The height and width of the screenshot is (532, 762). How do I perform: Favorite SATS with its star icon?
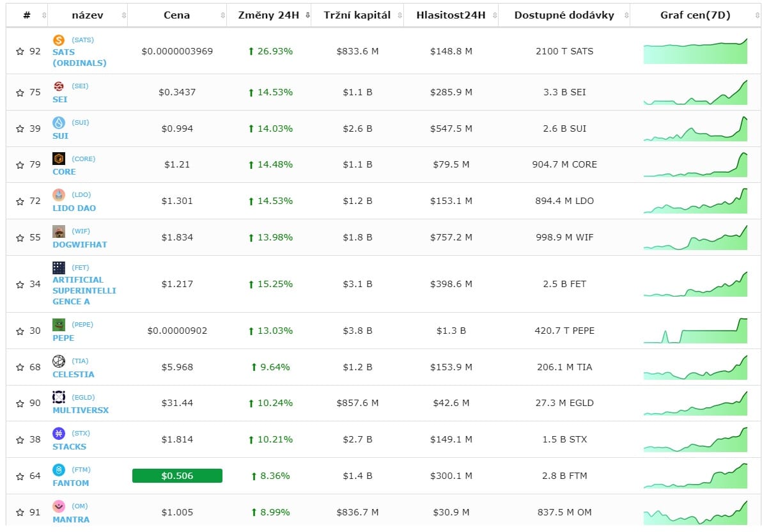coord(20,51)
